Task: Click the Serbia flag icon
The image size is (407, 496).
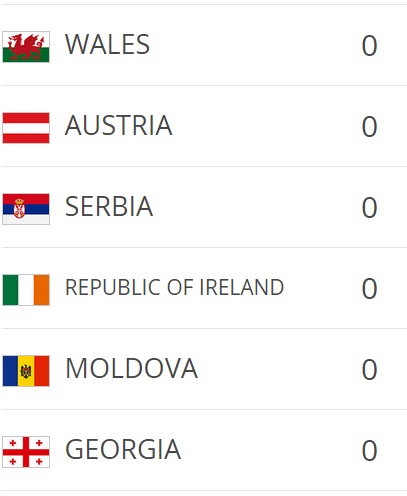Action: (x=26, y=209)
